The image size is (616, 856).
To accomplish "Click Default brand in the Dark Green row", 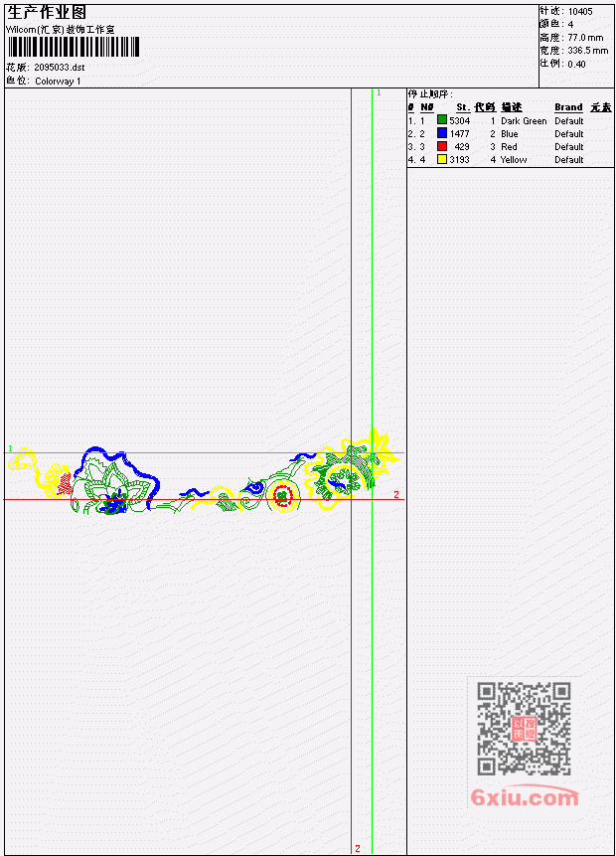I will point(569,120).
